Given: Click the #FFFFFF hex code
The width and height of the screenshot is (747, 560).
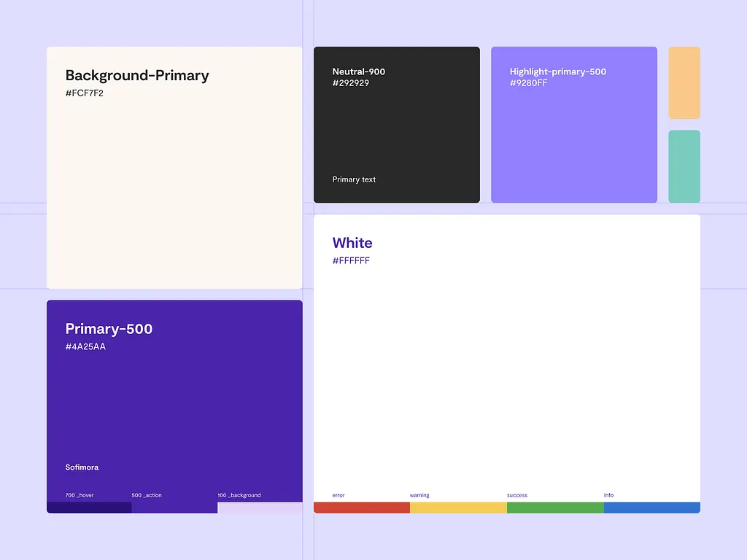Looking at the screenshot, I should click(x=351, y=261).
